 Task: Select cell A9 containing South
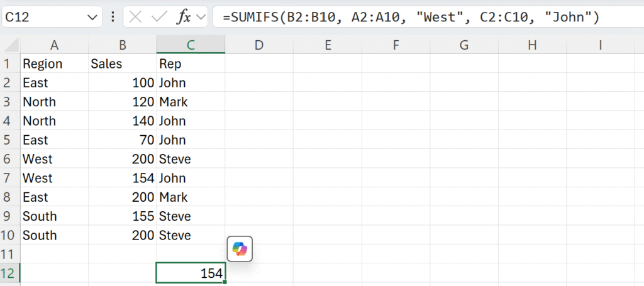[54, 216]
